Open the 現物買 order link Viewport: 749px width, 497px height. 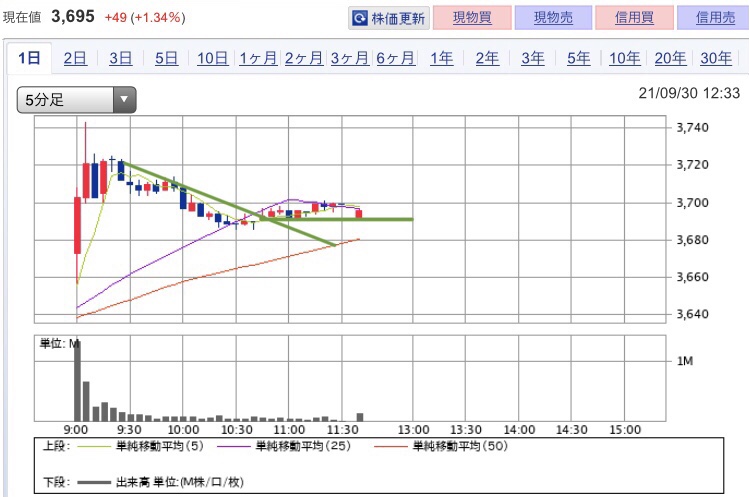[x=472, y=18]
